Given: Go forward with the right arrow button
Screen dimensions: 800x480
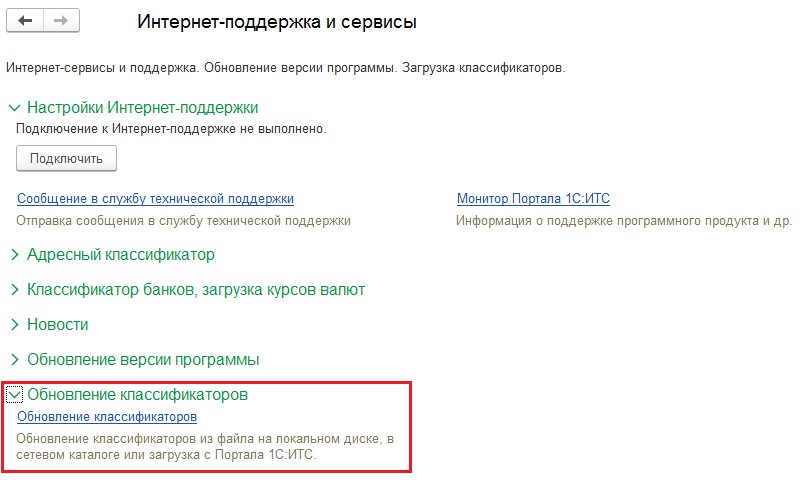Looking at the screenshot, I should (61, 21).
